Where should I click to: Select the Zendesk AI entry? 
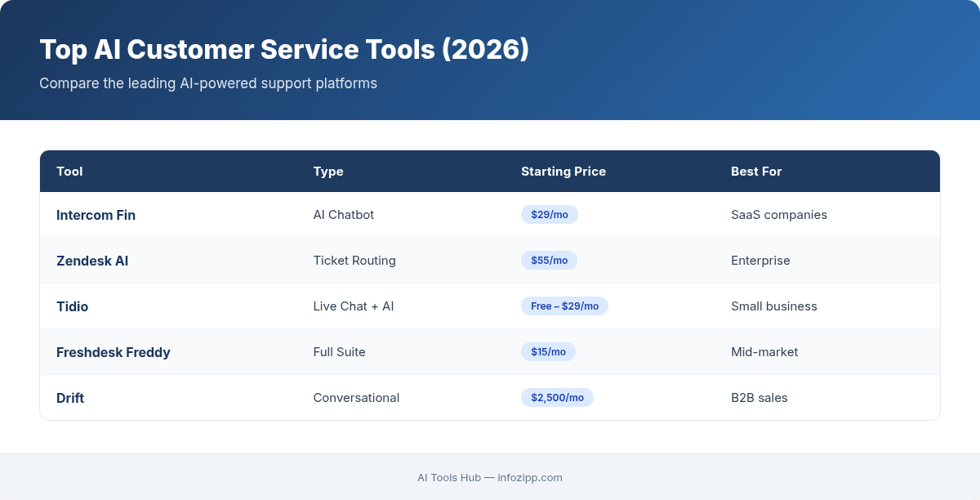pyautogui.click(x=92, y=261)
